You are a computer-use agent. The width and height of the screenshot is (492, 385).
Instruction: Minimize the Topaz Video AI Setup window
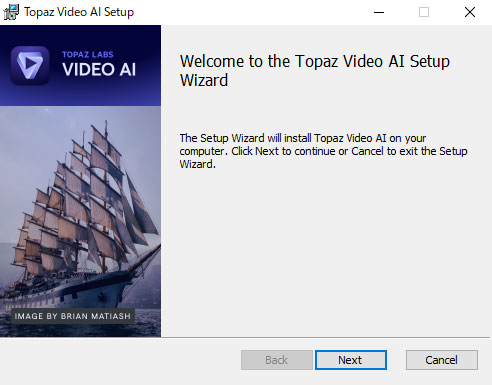tap(379, 12)
